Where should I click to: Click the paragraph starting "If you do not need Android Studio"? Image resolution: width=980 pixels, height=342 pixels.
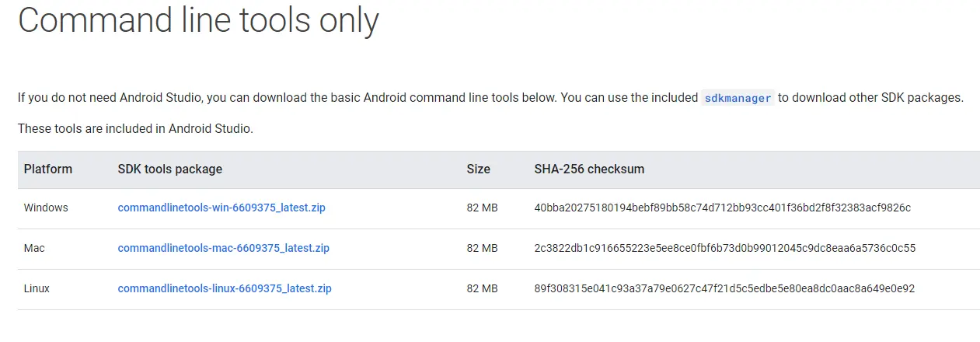pyautogui.click(x=357, y=98)
